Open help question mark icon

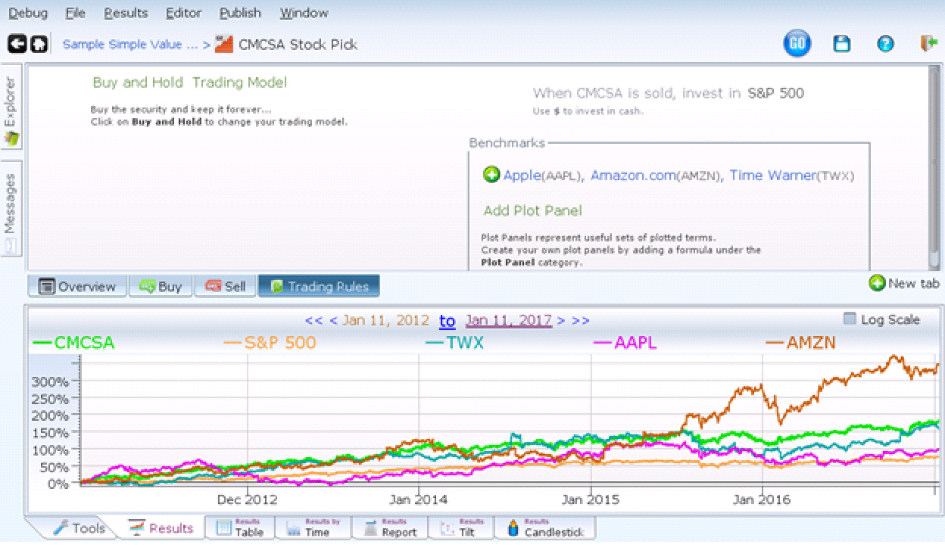coord(885,44)
